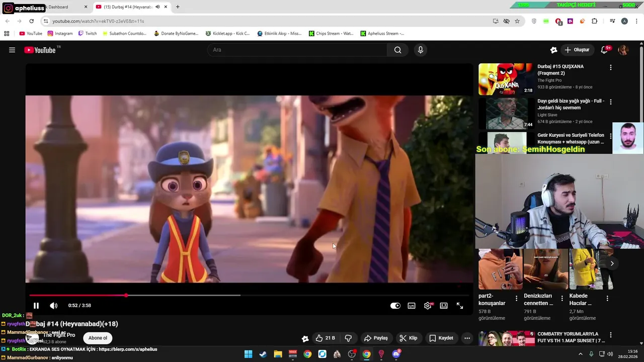Open the apps grid in bookmarks bar
Image resolution: width=644 pixels, height=362 pixels.
[7, 34]
